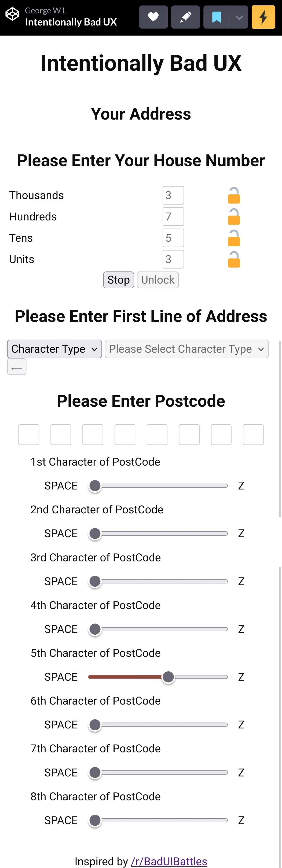
Task: Click the pencil edit icon in the header
Action: pyautogui.click(x=185, y=17)
